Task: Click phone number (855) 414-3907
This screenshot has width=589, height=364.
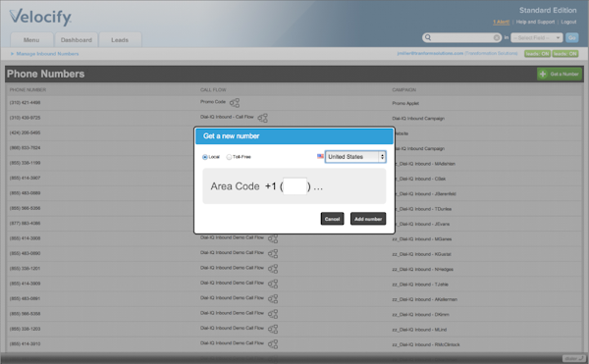Action: click(x=25, y=178)
